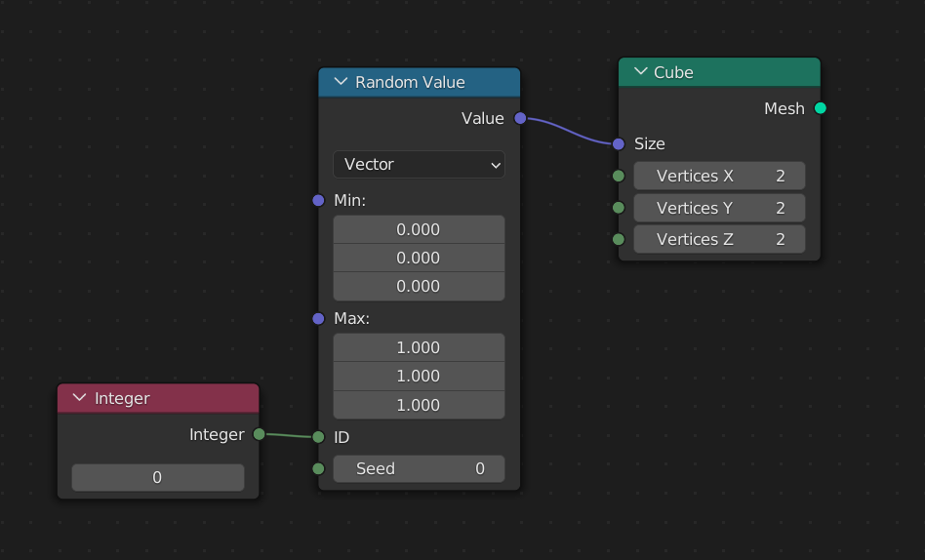Collapse the Cube node
Viewport: 925px width, 560px height.
pos(640,72)
